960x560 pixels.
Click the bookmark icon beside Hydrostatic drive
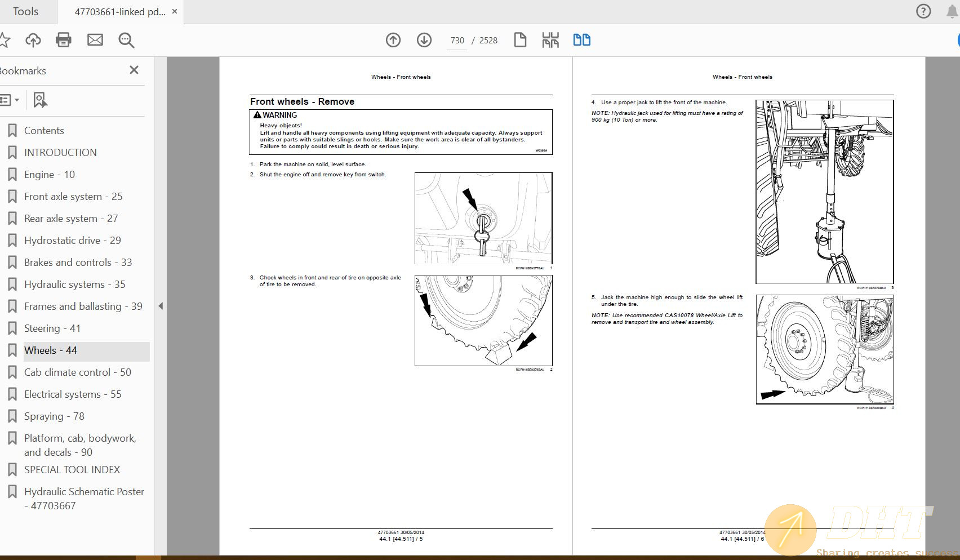12,241
